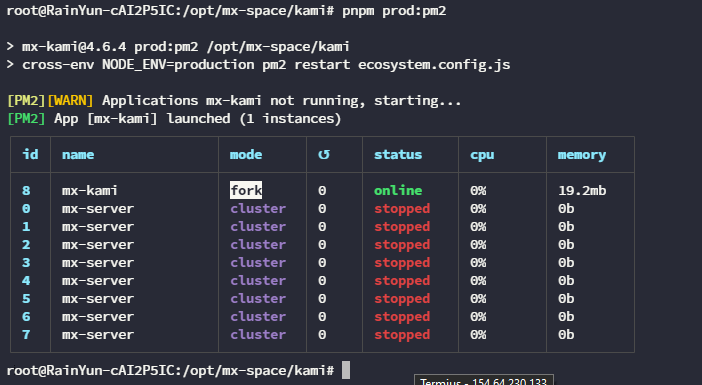Select the 'cpu' column header
This screenshot has width=702, height=385.
point(482,155)
